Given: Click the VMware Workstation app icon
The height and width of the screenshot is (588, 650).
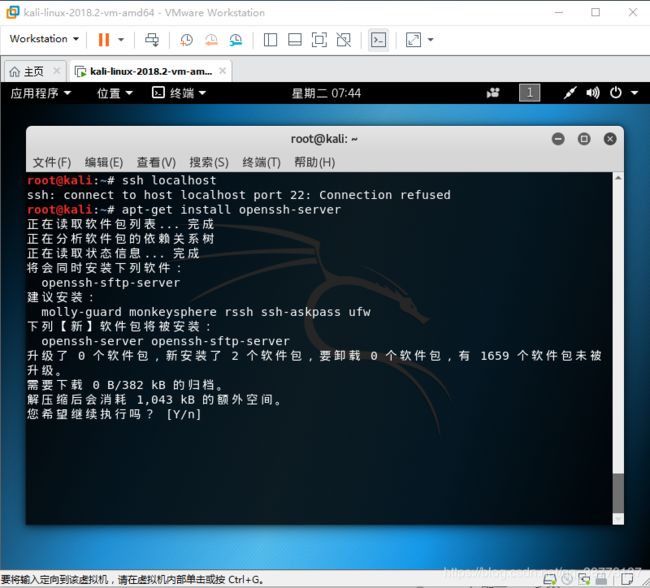Looking at the screenshot, I should [12, 12].
